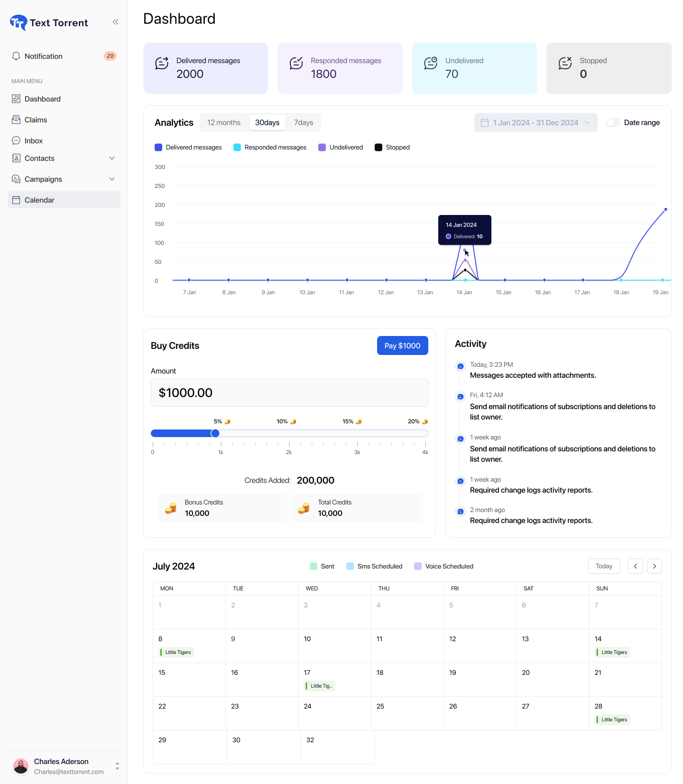The width and height of the screenshot is (683, 784).
Task: Toggle Stopped legend series
Action: 392,147
